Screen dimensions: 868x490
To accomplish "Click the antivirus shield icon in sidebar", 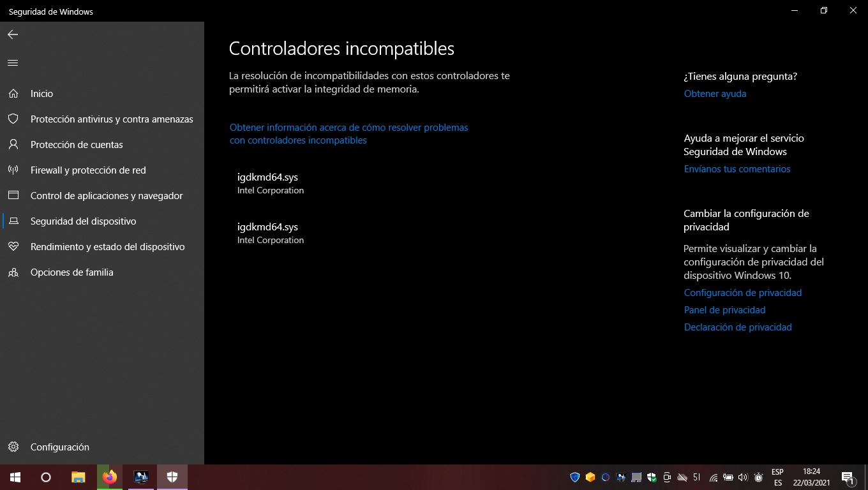I will [13, 119].
